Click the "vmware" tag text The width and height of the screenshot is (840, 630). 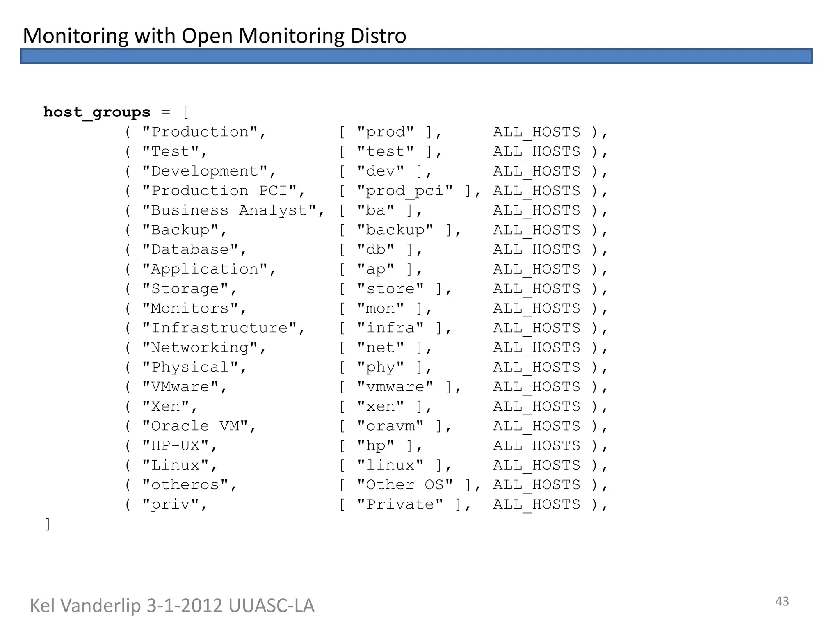click(395, 387)
